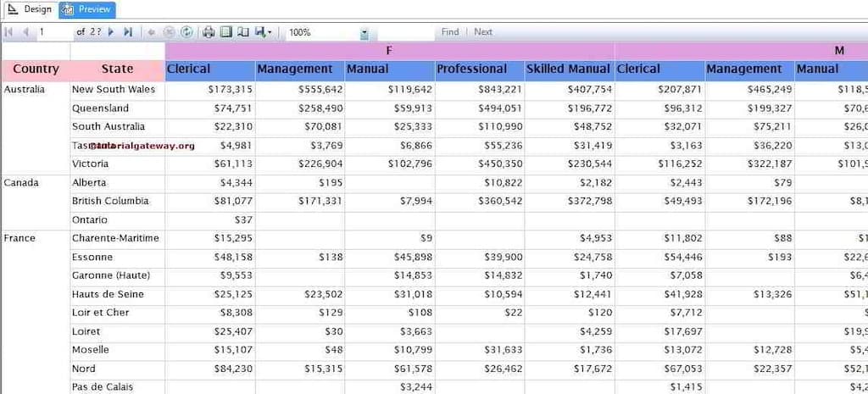This screenshot has height=394, width=868.
Task: Select the Charente-Maritime state cell
Action: pyautogui.click(x=117, y=238)
